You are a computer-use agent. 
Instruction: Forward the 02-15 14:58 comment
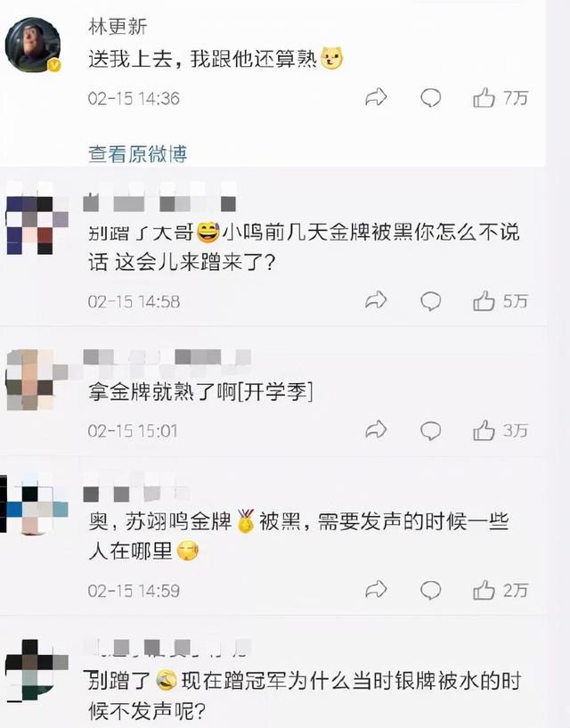click(x=376, y=300)
